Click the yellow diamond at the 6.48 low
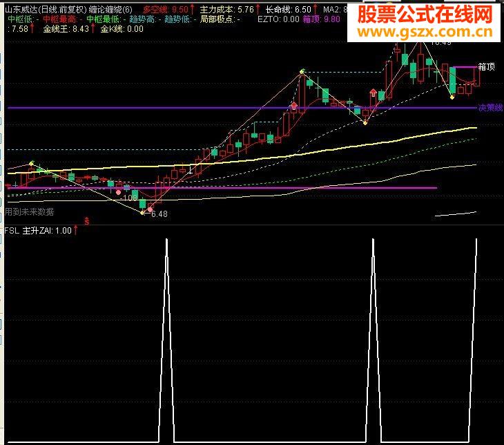 coord(142,213)
